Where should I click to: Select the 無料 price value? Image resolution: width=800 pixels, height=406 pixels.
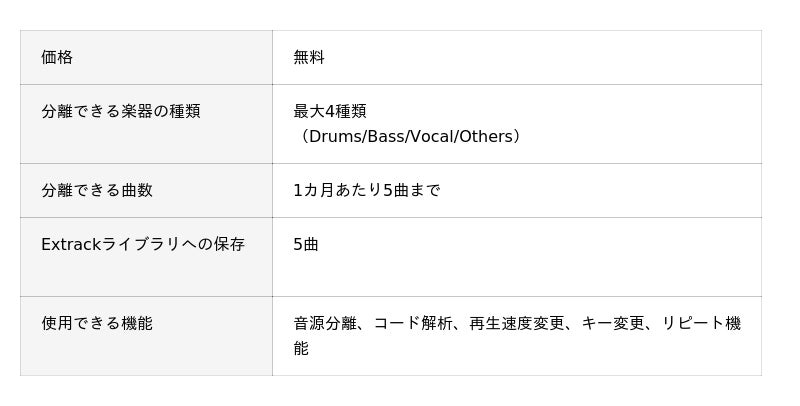click(x=309, y=57)
